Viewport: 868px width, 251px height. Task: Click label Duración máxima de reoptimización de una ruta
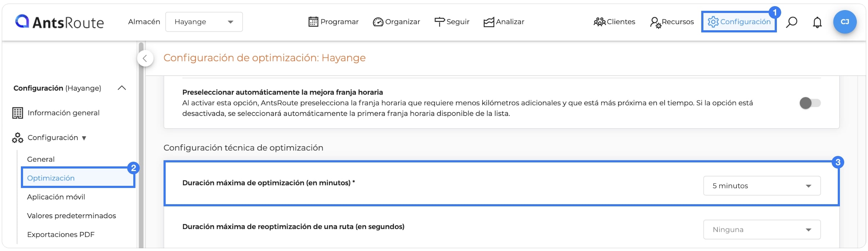pos(293,227)
